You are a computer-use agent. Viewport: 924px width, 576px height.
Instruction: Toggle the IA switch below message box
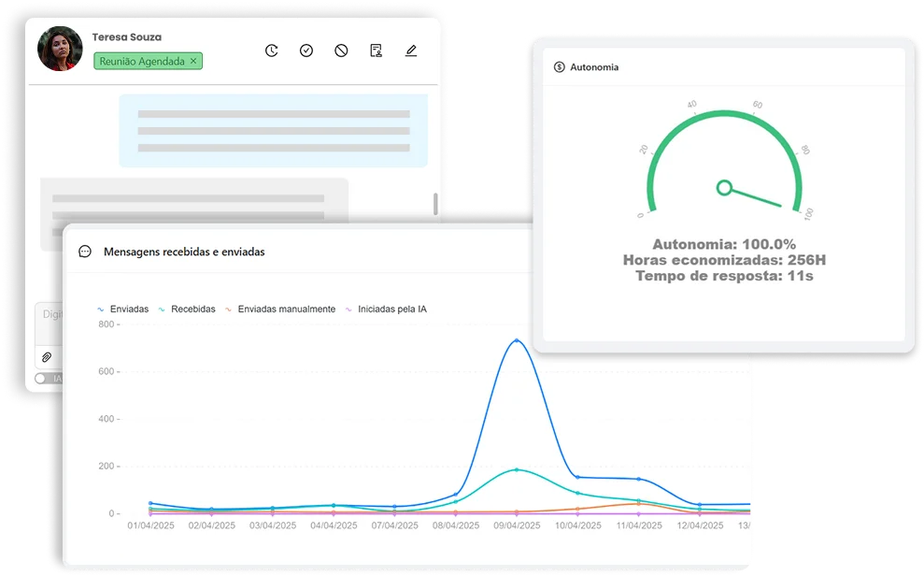click(x=43, y=379)
